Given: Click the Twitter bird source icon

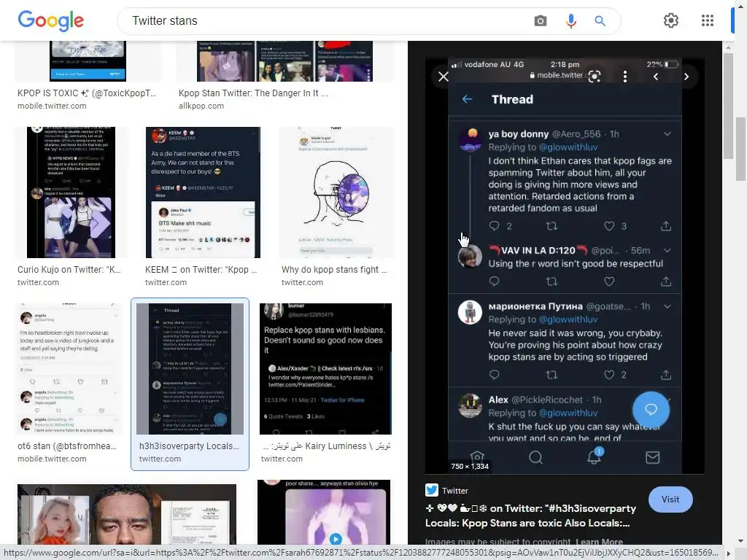Looking at the screenshot, I should [x=432, y=490].
